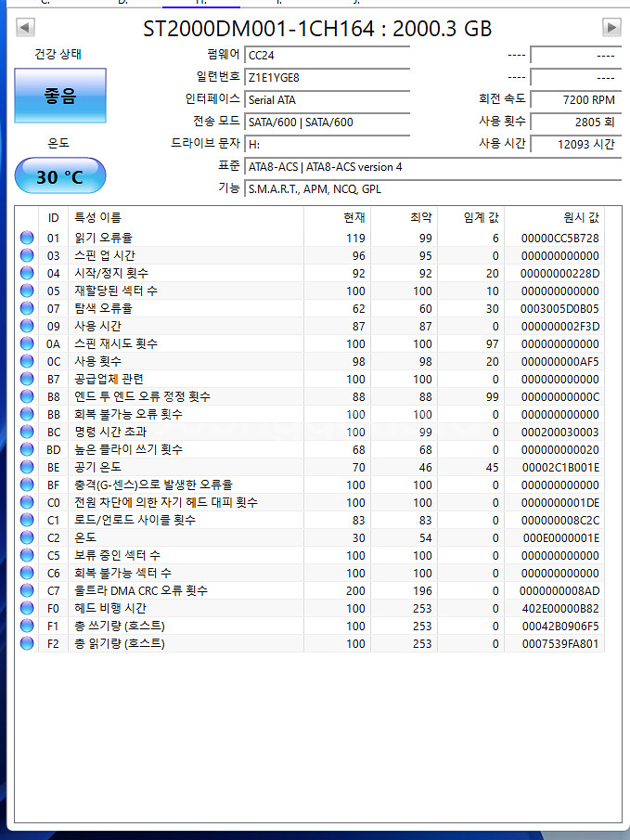This screenshot has height=840, width=630.
Task: Click status icon for 0C 사용 횟수
Action: click(27, 362)
